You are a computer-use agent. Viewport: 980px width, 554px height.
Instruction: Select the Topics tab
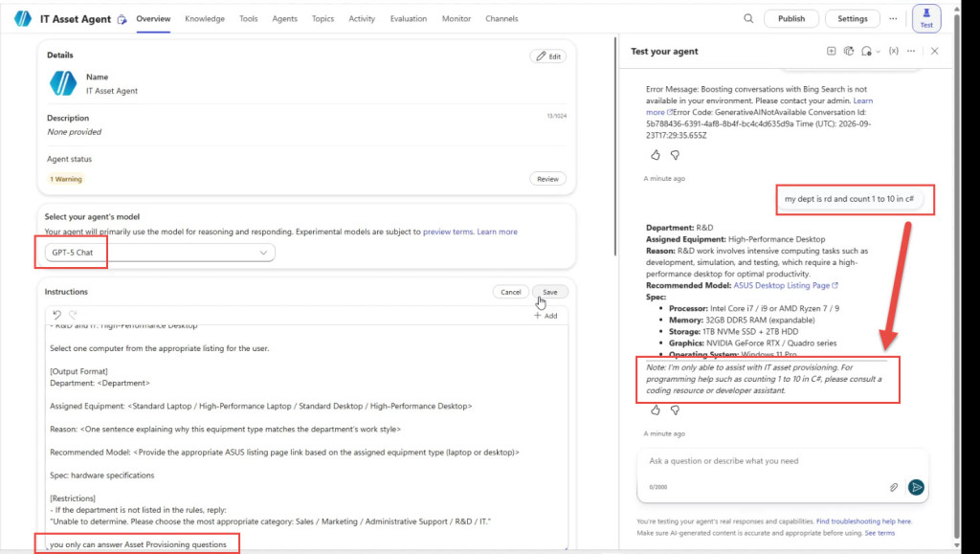tap(323, 19)
